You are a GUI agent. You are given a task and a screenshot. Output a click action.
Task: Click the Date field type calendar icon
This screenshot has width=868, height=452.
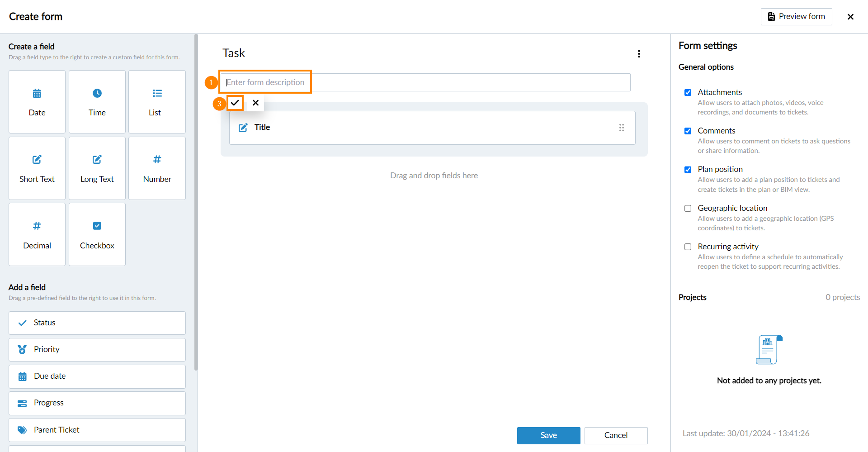(37, 94)
